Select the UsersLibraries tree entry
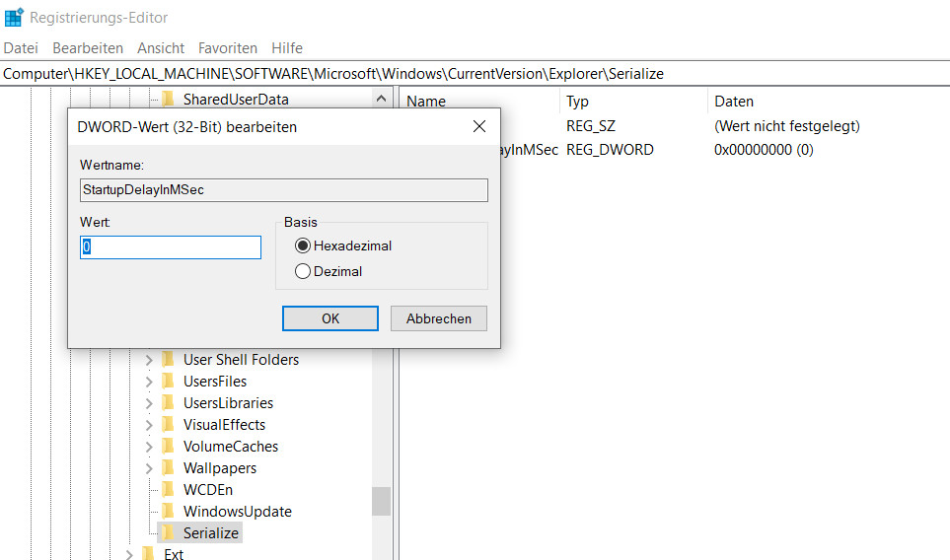 click(229, 403)
